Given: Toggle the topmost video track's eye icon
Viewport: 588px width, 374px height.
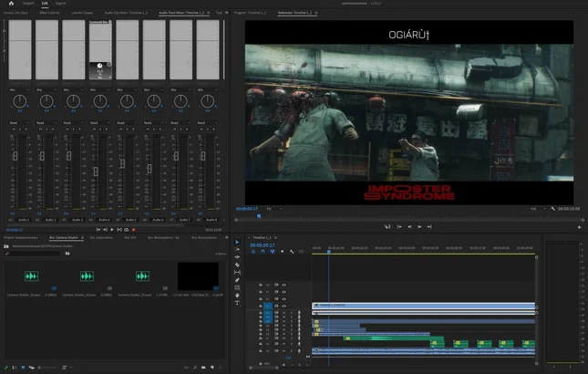Looking at the screenshot, I should (284, 285).
